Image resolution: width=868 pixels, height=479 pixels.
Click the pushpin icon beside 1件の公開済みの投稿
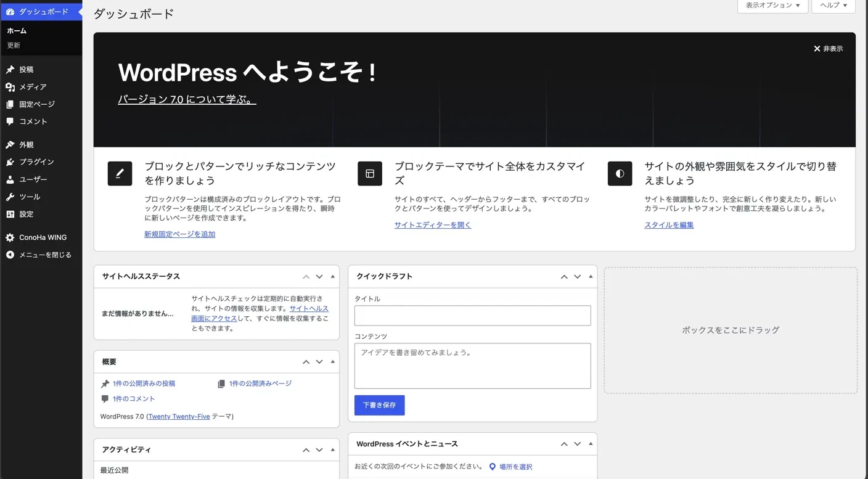[105, 383]
